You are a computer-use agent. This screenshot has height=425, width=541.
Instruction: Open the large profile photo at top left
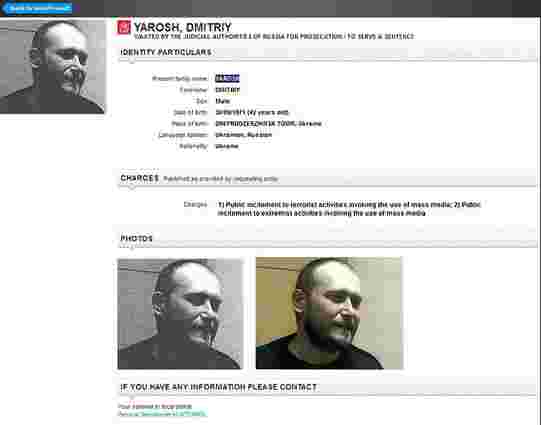click(52, 67)
